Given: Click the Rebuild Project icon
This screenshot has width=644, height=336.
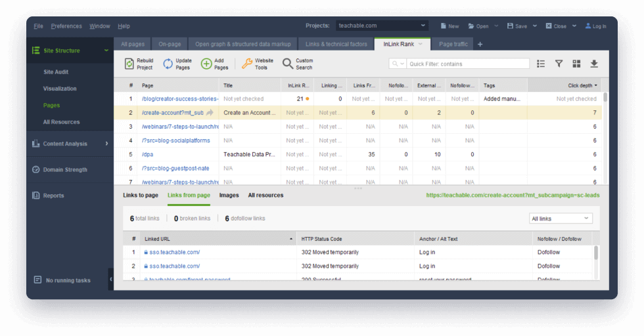Looking at the screenshot, I should click(129, 64).
